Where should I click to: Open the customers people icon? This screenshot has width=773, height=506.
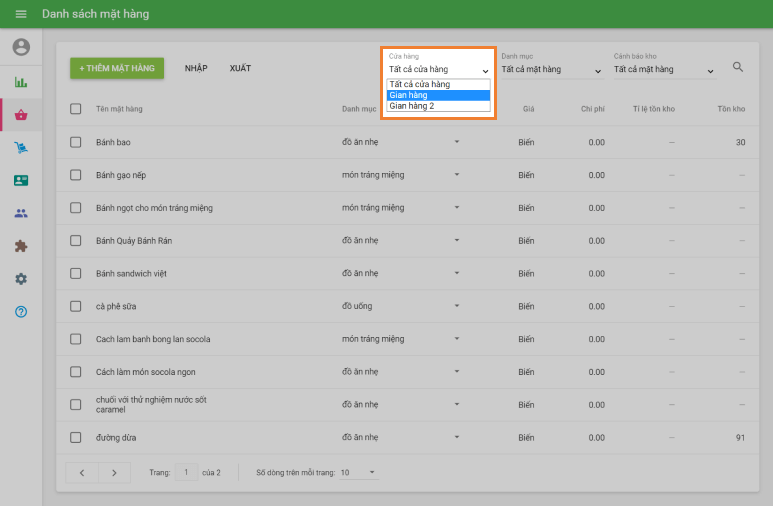click(21, 213)
